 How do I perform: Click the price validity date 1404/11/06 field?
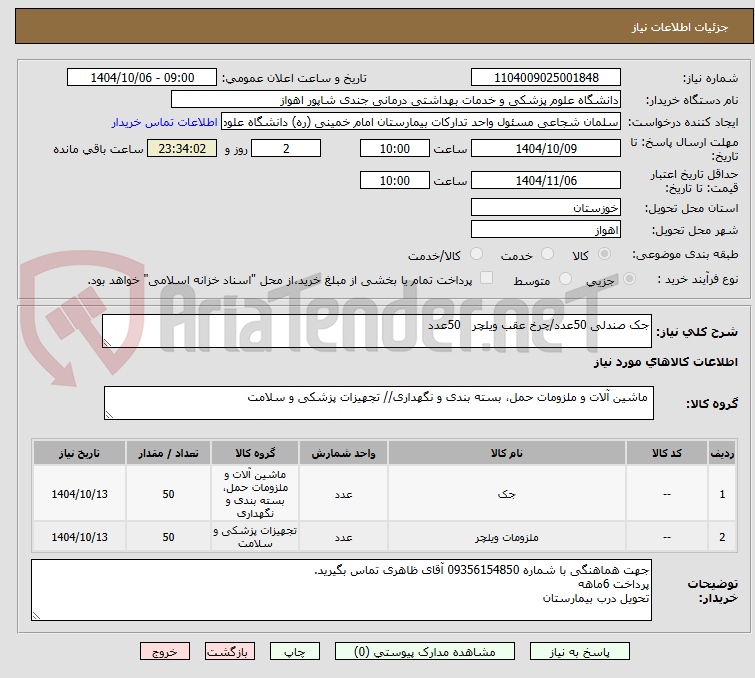point(546,181)
